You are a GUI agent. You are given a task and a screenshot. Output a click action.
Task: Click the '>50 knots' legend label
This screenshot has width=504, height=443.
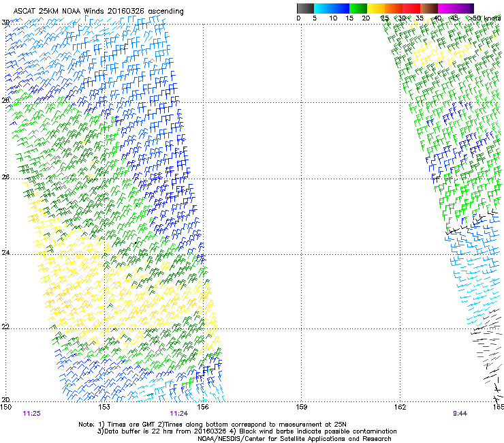click(x=485, y=18)
